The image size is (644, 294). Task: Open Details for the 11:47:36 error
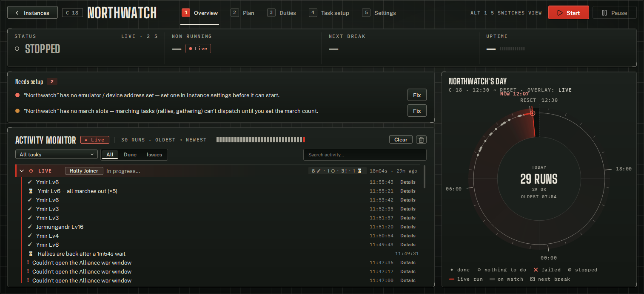tap(407, 262)
